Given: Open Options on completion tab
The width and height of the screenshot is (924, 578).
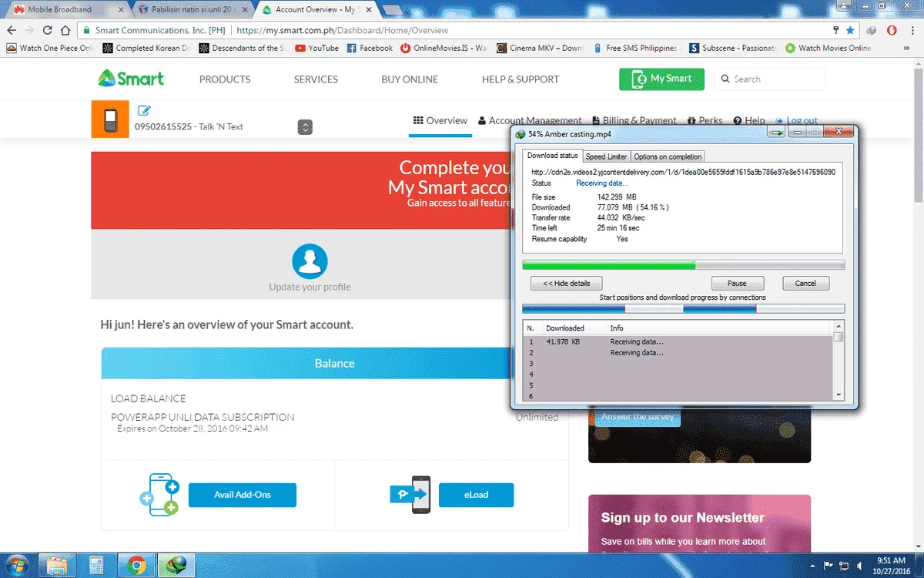Looking at the screenshot, I should click(668, 156).
